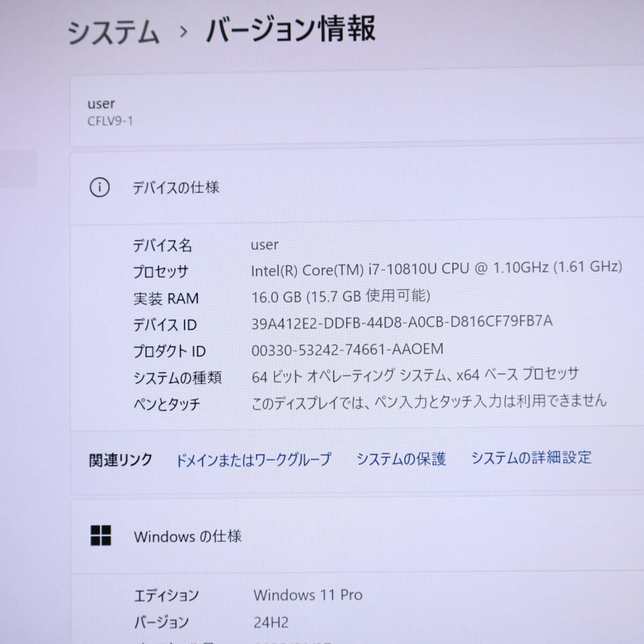Click the CFLV9-1 model name text
The height and width of the screenshot is (644, 644).
(x=110, y=121)
